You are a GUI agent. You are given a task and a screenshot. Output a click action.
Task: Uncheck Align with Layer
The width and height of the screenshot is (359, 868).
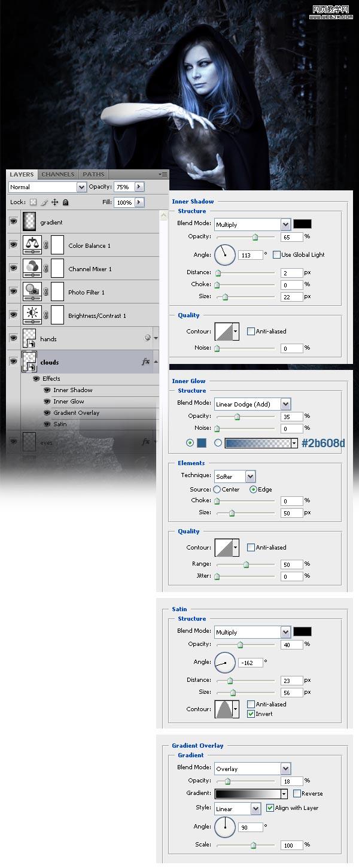click(270, 808)
